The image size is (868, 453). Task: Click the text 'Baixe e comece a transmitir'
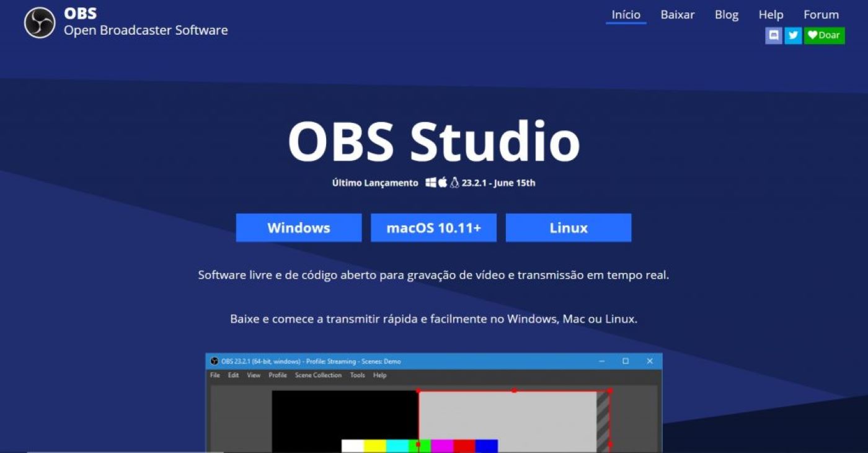click(x=306, y=320)
